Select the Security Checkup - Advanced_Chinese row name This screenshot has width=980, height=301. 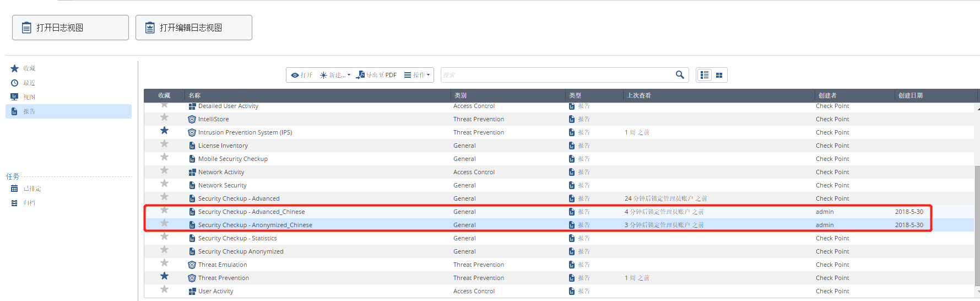[251, 212]
